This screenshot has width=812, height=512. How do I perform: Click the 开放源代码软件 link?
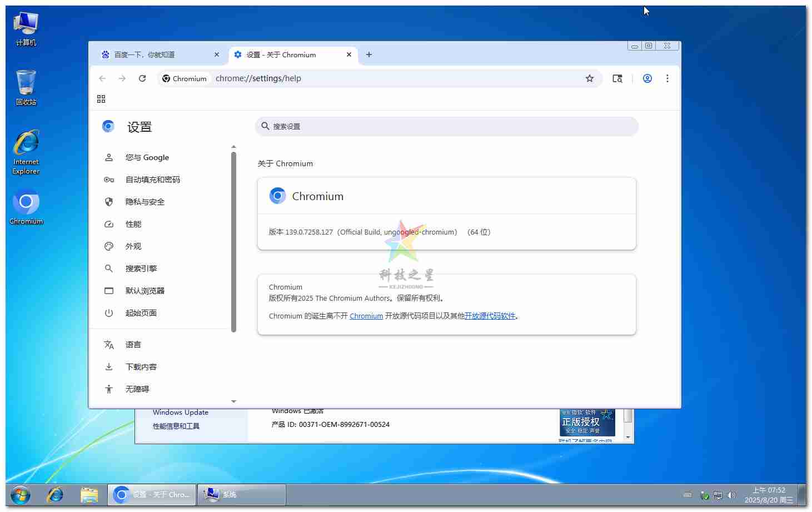coord(490,316)
